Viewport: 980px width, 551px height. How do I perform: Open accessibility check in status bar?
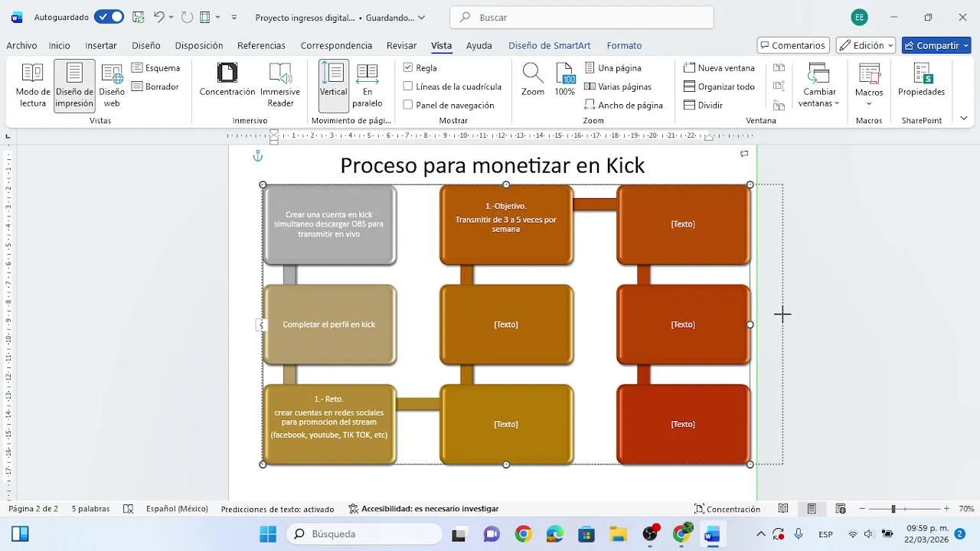click(423, 509)
